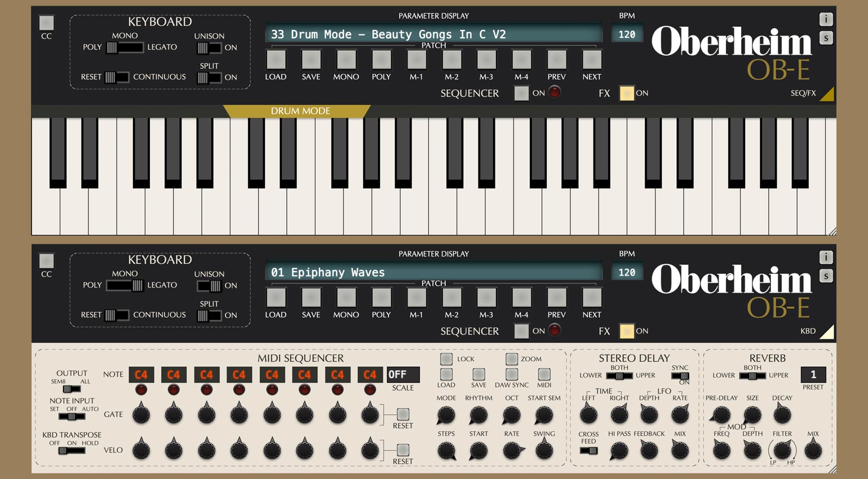Toggle the CC button in the lower window
Image resolution: width=868 pixels, height=479 pixels.
point(46,261)
